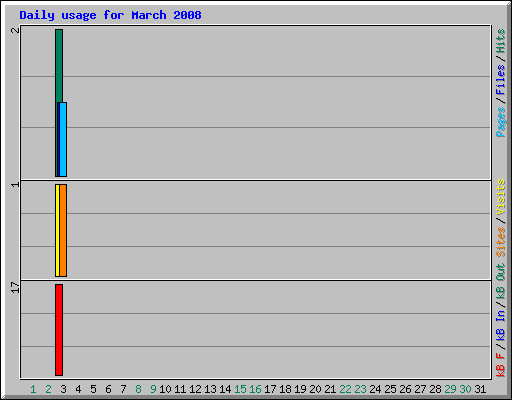Click day label 29 on the x-axis
The height and width of the screenshot is (400, 512).
pos(450,389)
